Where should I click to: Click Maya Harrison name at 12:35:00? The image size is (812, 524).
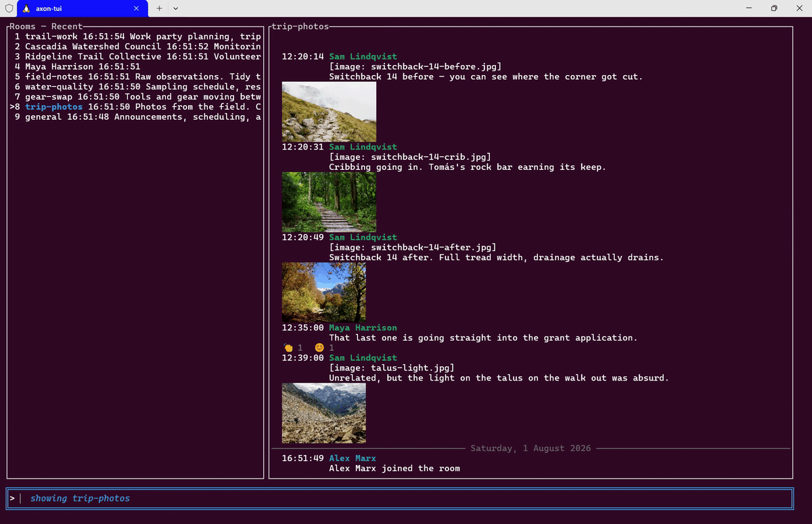[363, 328]
